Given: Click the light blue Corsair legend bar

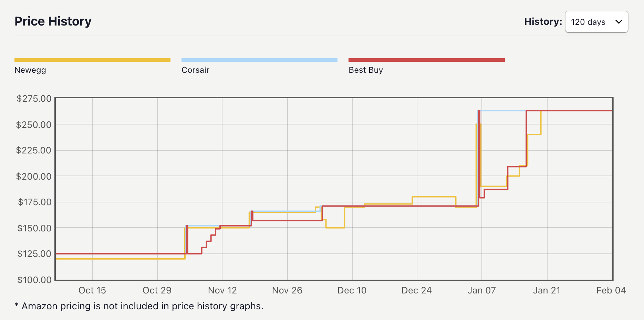Looking at the screenshot, I should click(x=259, y=60).
